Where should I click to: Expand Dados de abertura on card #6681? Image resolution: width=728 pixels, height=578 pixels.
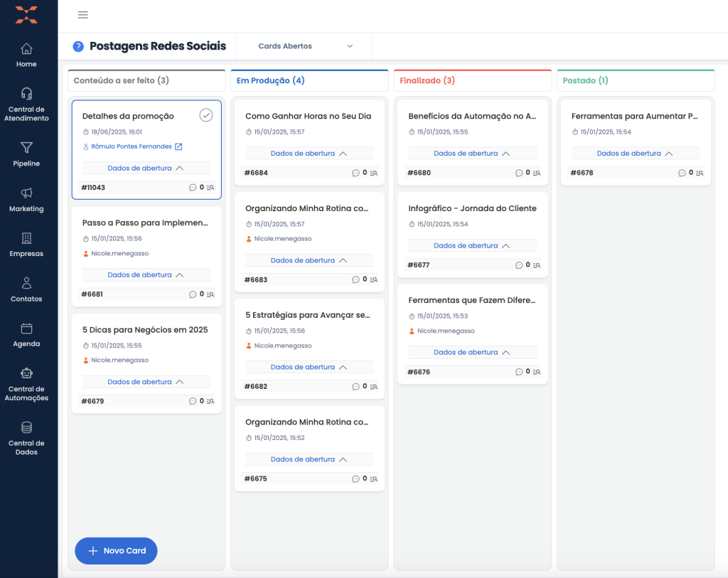(x=146, y=275)
